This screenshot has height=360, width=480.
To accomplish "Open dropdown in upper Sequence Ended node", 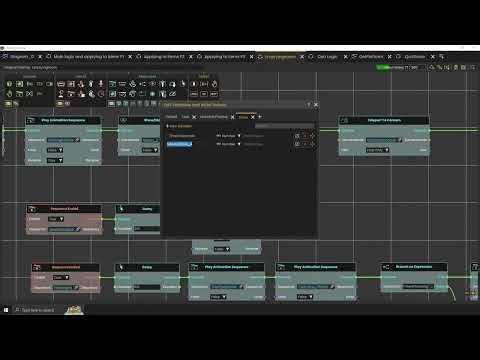I will 56,219.
